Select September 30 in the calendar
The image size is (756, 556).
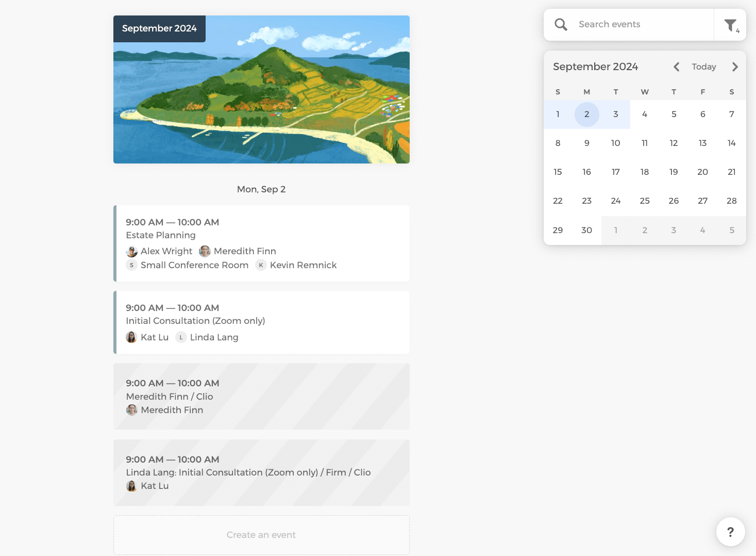pyautogui.click(x=586, y=230)
